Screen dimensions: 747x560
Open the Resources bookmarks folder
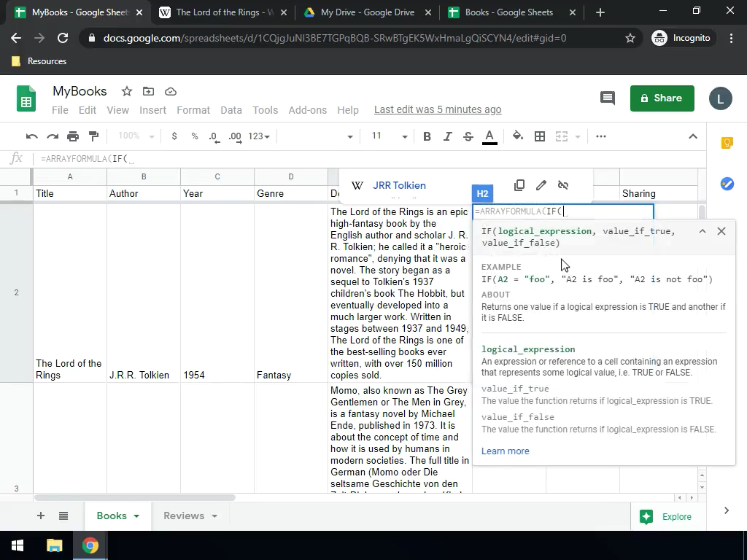[x=39, y=61]
